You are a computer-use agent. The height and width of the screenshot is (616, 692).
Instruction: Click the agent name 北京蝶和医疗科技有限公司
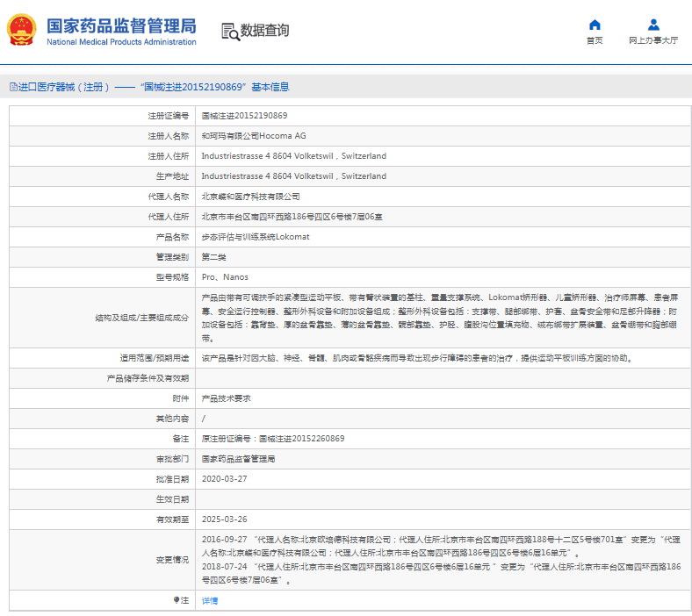coord(250,197)
